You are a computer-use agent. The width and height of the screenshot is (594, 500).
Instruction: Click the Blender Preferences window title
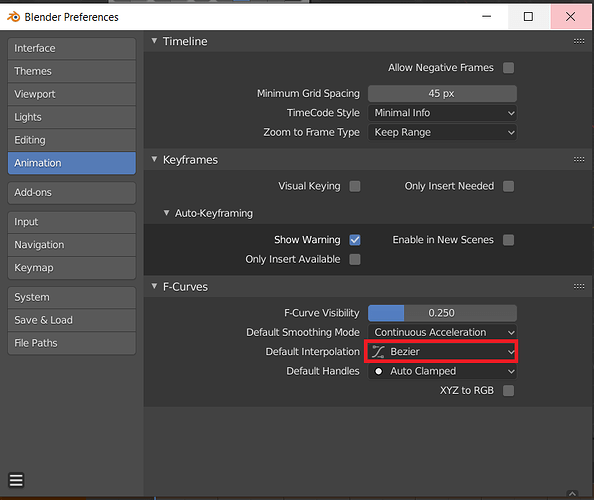pos(72,17)
